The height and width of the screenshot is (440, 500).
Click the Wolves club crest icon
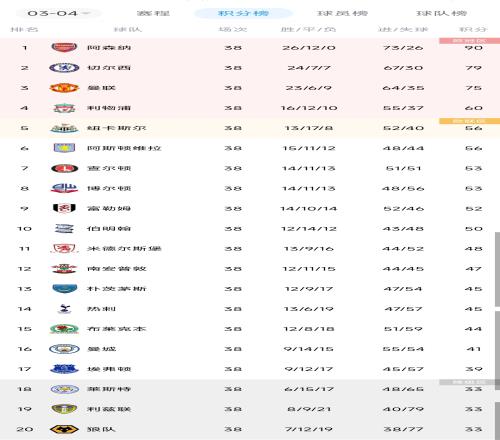point(64,429)
